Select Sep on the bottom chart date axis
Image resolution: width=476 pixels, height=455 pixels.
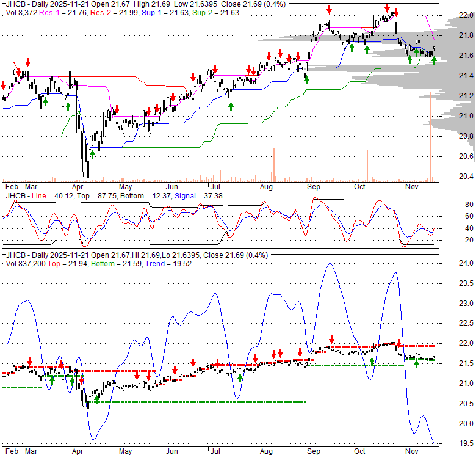(x=313, y=451)
